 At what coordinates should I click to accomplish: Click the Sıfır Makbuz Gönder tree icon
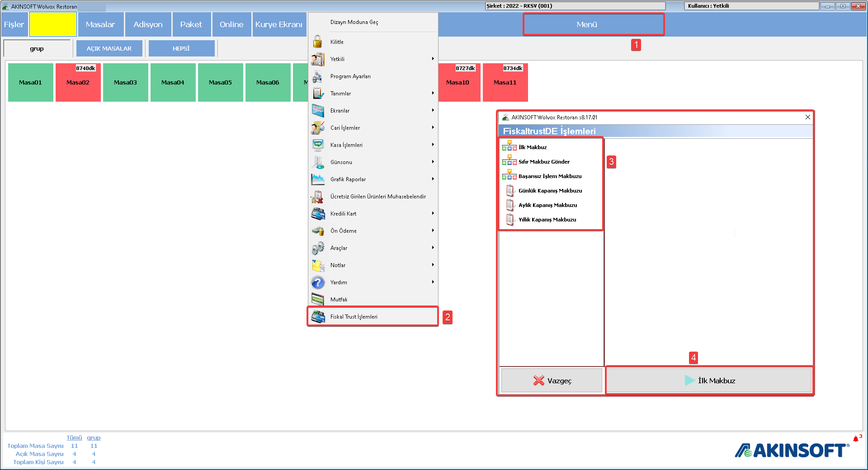point(509,160)
